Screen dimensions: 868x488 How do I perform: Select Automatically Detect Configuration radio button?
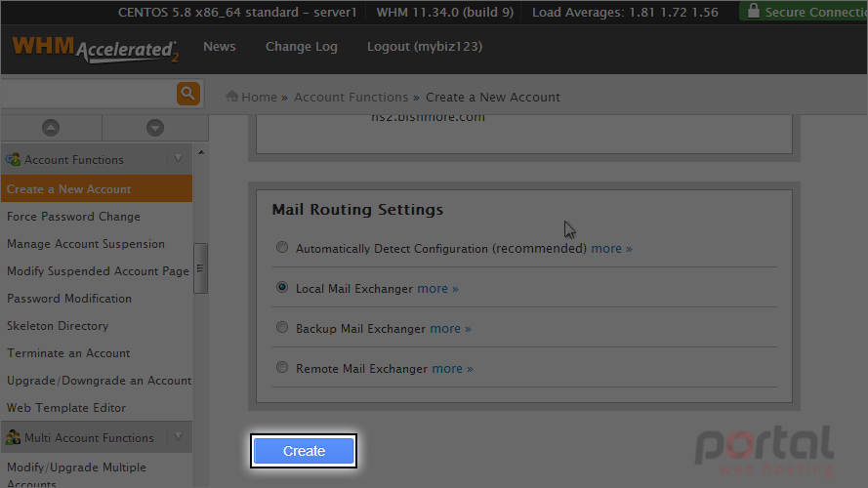click(282, 247)
